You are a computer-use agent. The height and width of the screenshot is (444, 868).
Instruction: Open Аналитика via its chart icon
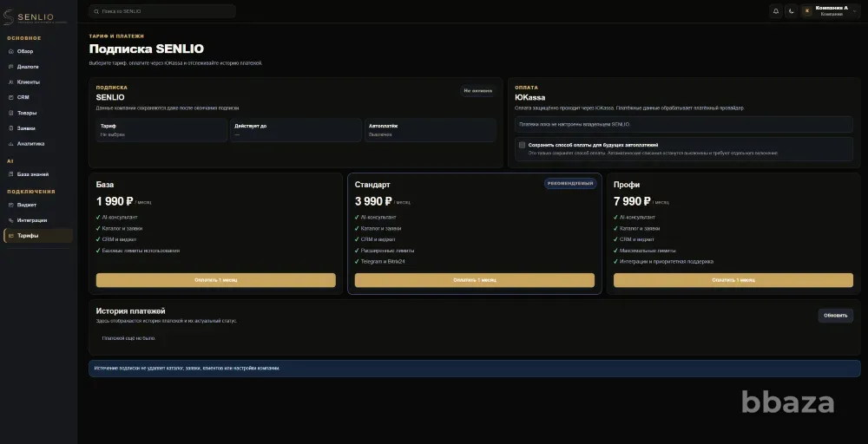pyautogui.click(x=11, y=144)
